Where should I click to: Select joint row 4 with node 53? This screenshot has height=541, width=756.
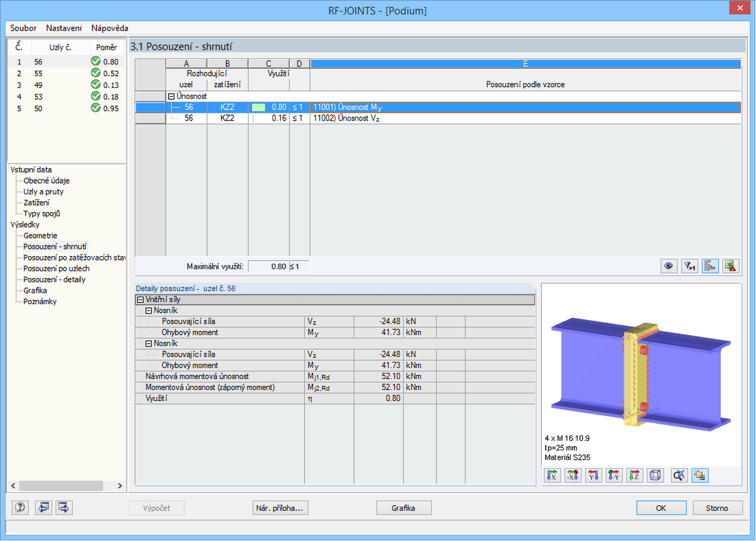coord(66,96)
